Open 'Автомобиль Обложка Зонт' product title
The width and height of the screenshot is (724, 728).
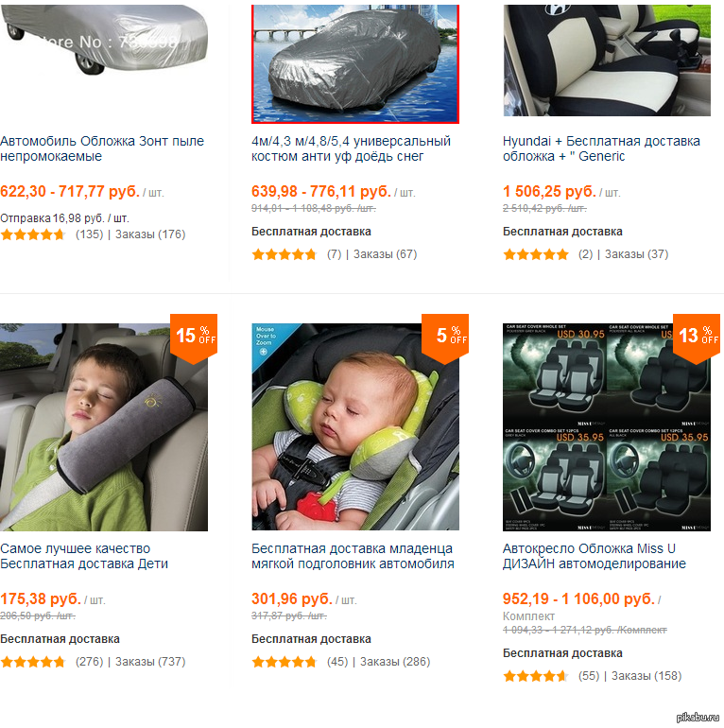coord(102,148)
